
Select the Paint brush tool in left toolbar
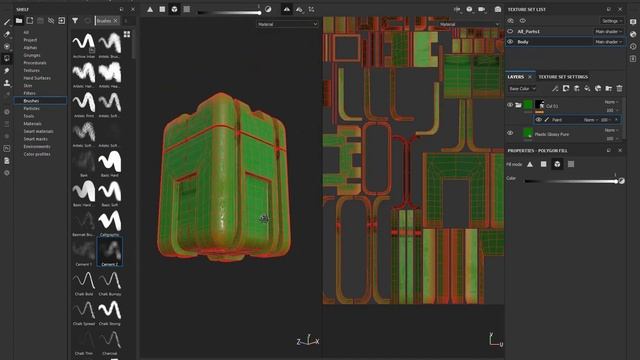(x=7, y=22)
